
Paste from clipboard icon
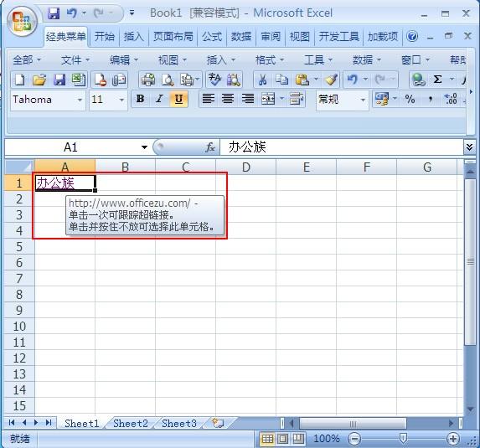302,80
